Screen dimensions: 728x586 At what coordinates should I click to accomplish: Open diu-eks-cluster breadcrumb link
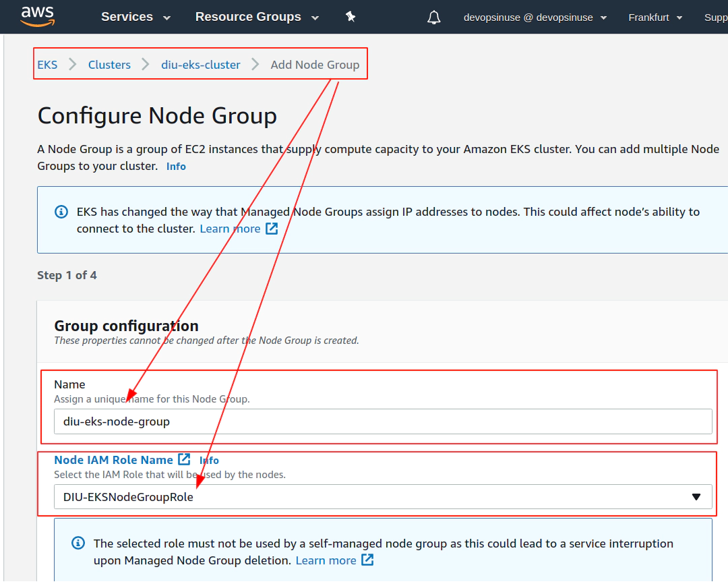[201, 65]
